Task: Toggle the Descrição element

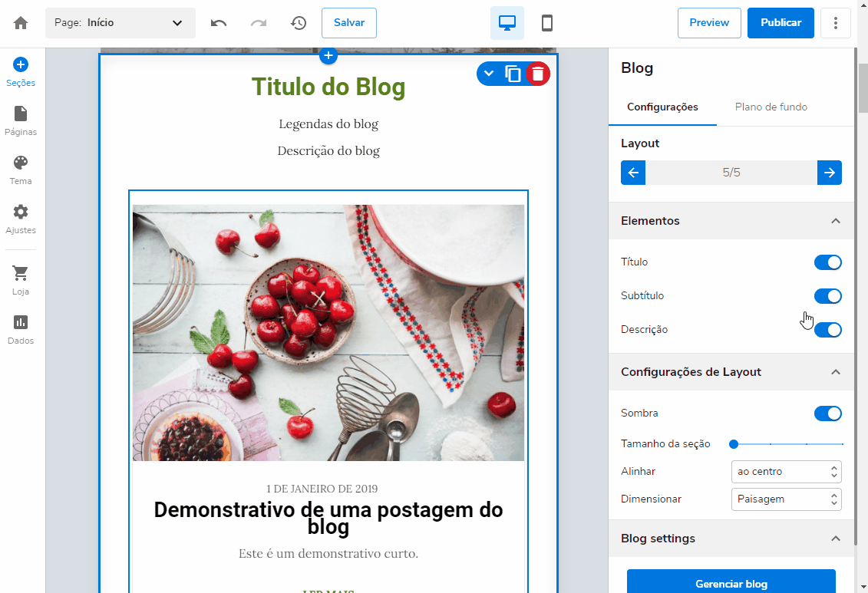Action: [827, 330]
